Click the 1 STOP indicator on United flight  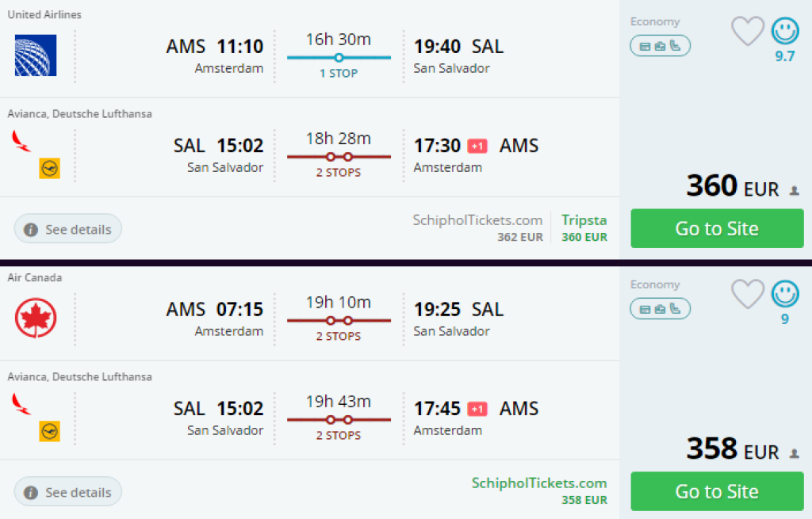point(339,73)
